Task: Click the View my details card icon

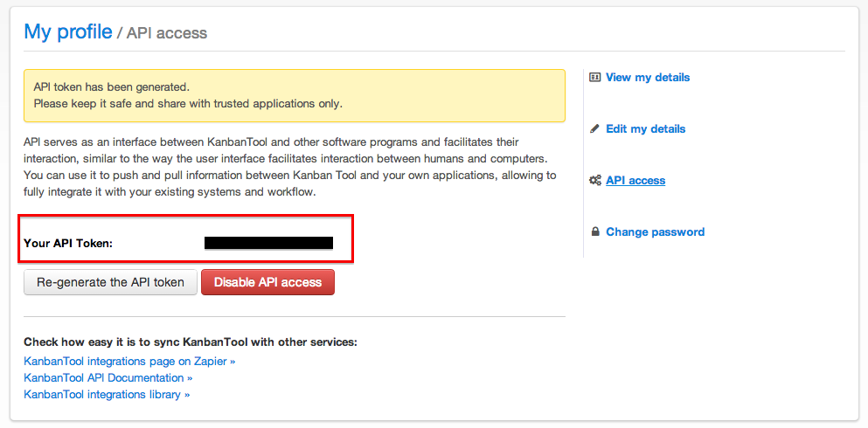Action: tap(594, 78)
